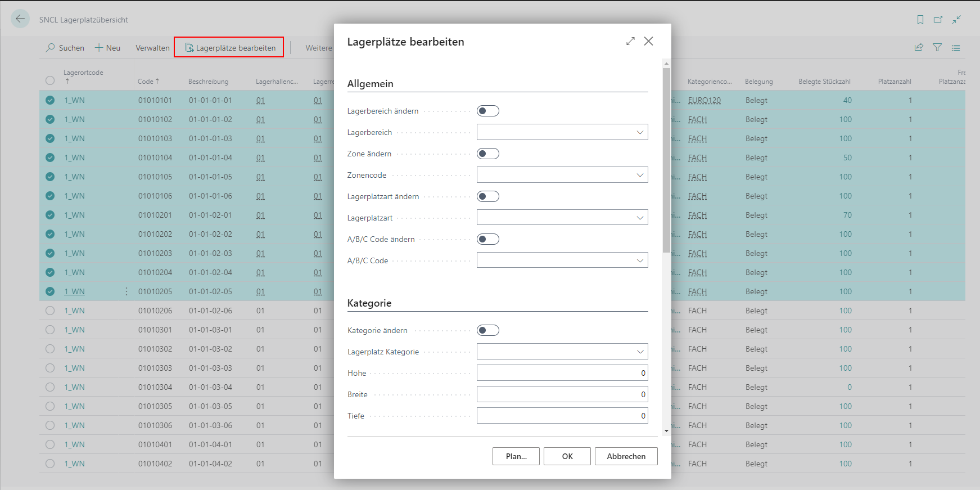Click the share icon in the toolbar
Screen dimensions: 980x490
click(919, 48)
